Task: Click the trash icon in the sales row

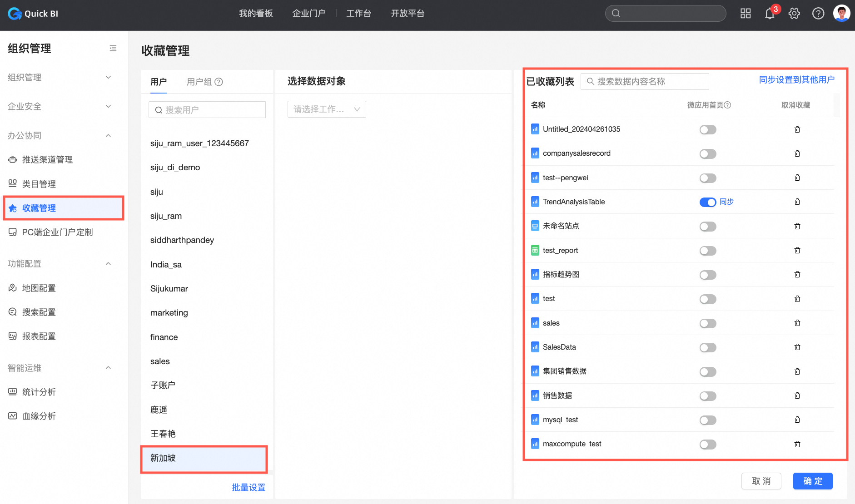Action: coord(797,323)
